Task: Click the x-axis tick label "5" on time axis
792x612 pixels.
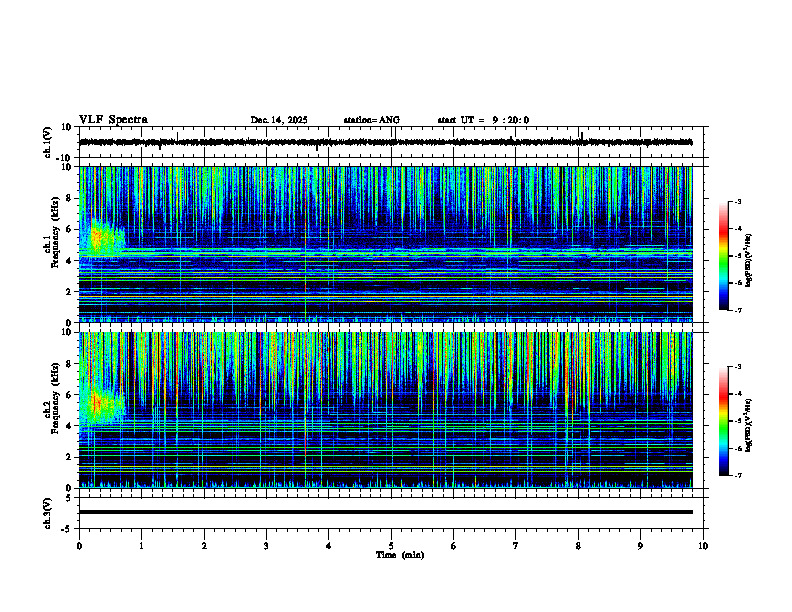Action: (x=391, y=546)
